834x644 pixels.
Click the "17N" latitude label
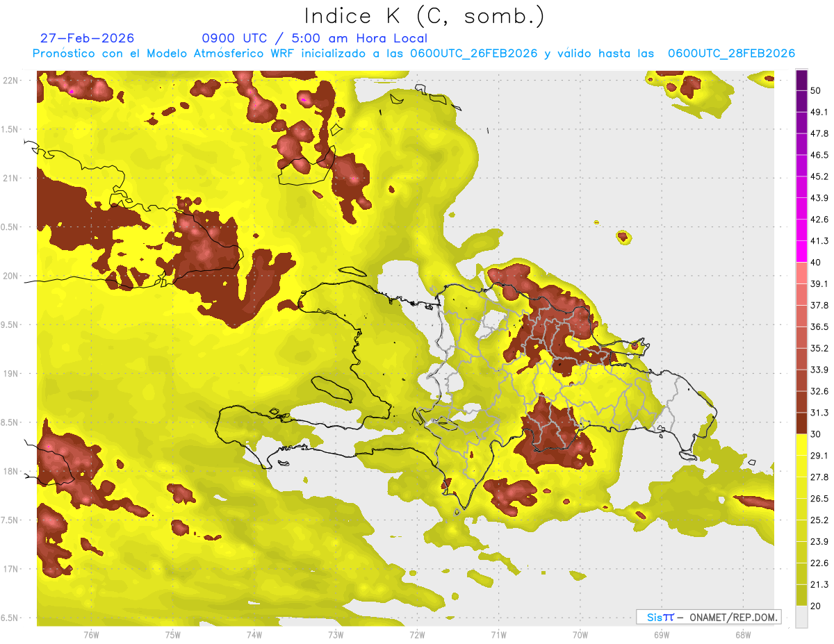(x=10, y=569)
